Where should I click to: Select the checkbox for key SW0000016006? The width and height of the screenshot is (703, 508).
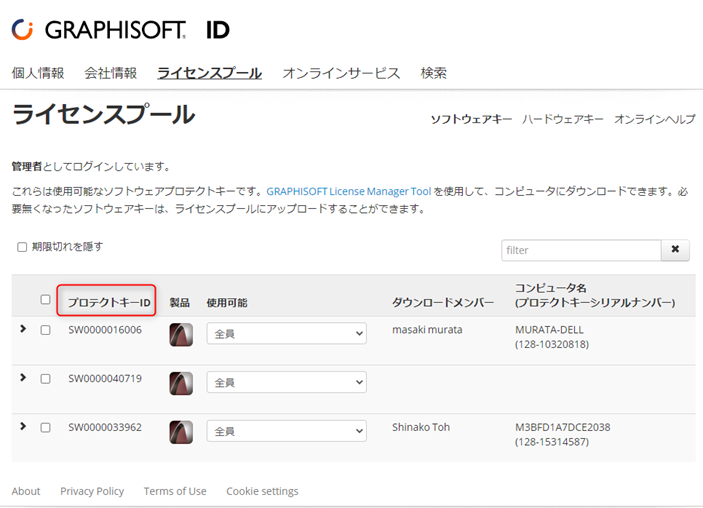(x=45, y=330)
